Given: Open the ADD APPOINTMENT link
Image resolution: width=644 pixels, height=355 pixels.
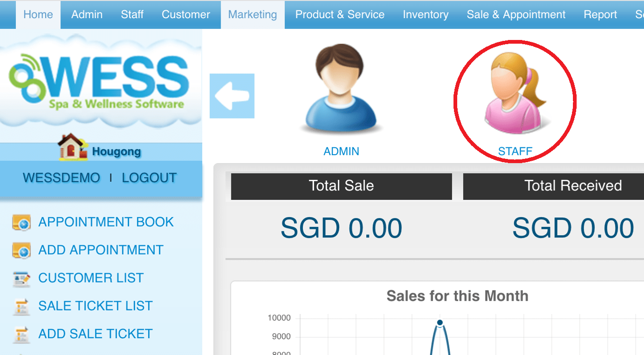Looking at the screenshot, I should click(101, 250).
